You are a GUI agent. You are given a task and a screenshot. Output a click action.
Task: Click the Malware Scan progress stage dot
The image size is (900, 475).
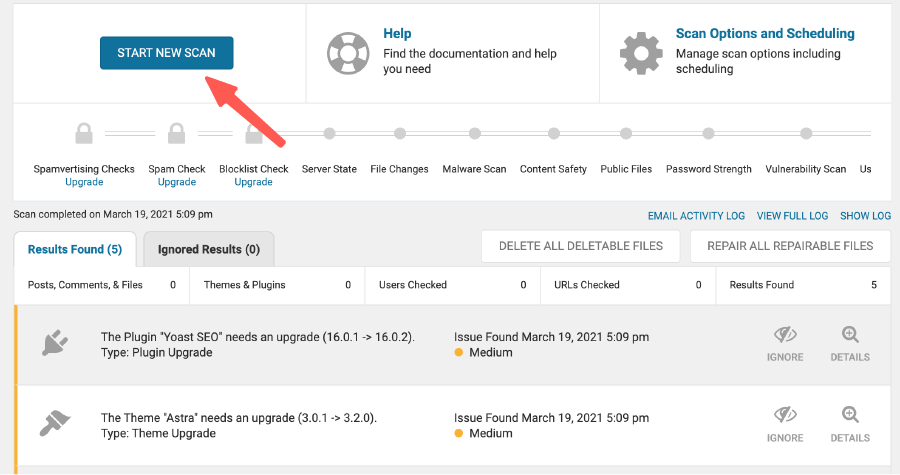tap(474, 133)
